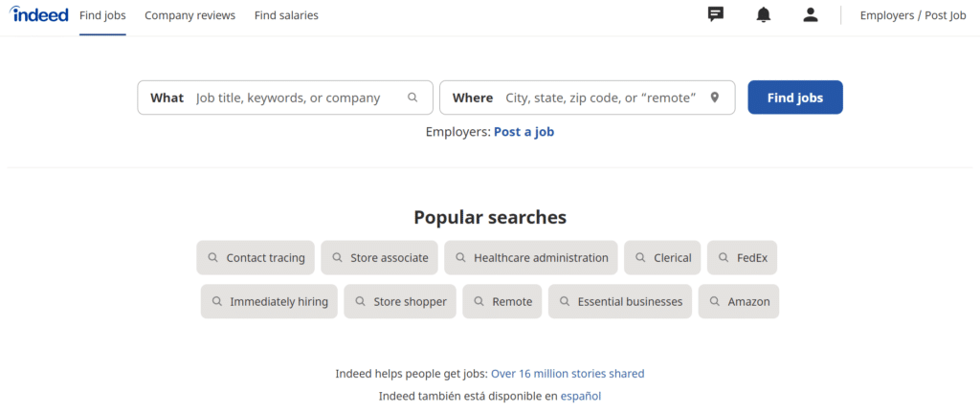Click the location pin icon in Where field

[715, 98]
